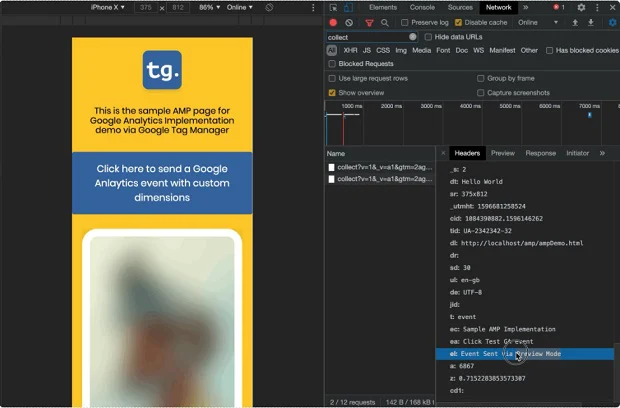
Task: Click the rotate device icon
Action: pyautogui.click(x=269, y=8)
